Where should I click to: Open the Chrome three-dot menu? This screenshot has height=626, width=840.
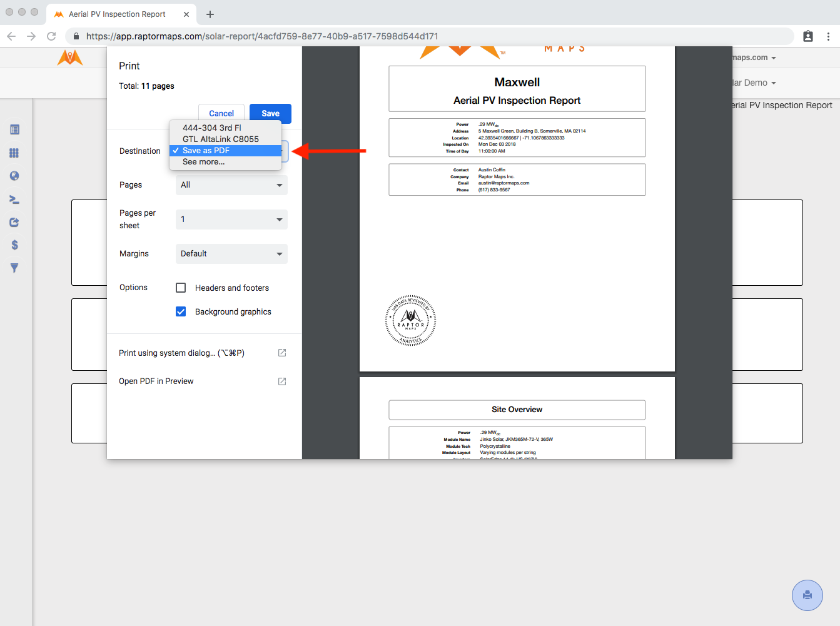828,36
